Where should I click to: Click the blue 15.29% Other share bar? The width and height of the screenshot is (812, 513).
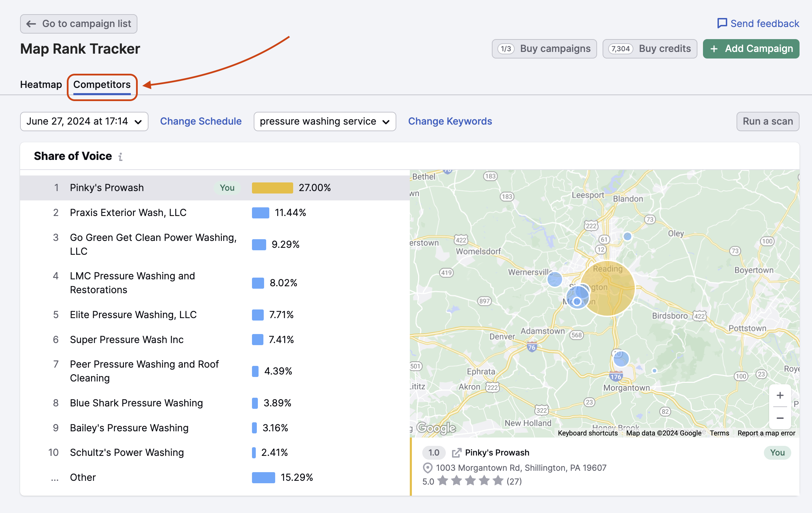[263, 478]
